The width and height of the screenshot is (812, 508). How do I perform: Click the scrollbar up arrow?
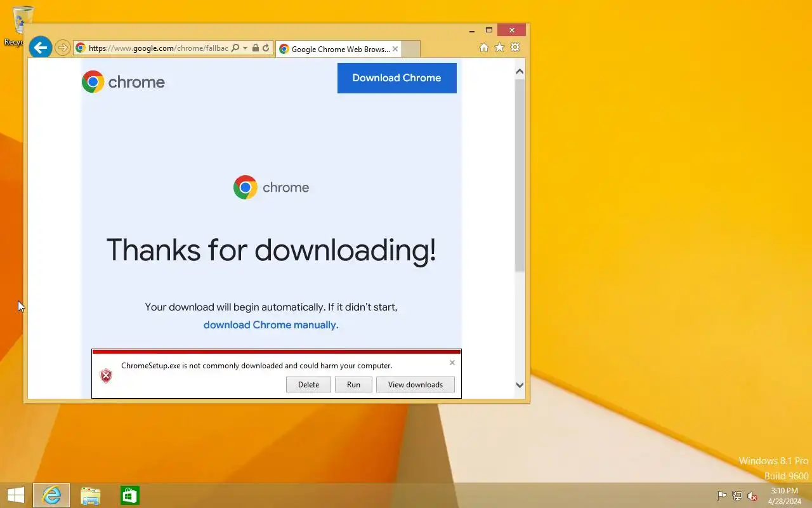[520, 72]
